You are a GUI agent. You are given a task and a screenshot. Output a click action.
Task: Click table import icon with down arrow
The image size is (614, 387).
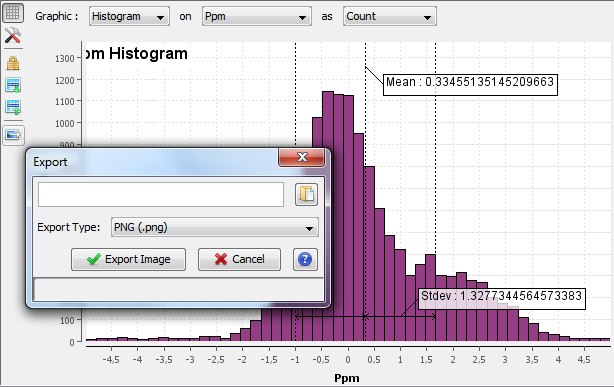(x=13, y=85)
